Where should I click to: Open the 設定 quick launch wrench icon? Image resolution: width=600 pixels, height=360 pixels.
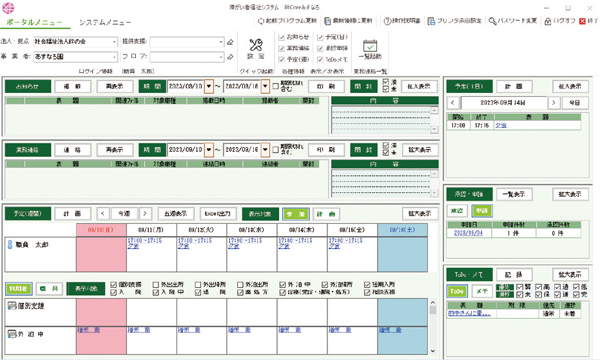point(256,46)
